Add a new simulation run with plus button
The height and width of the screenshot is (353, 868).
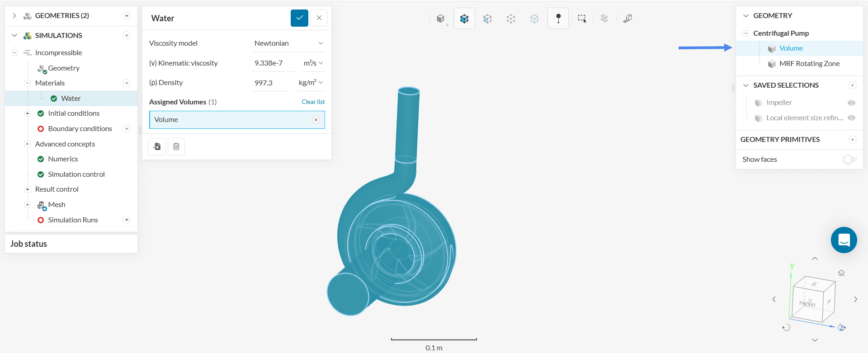pyautogui.click(x=127, y=220)
